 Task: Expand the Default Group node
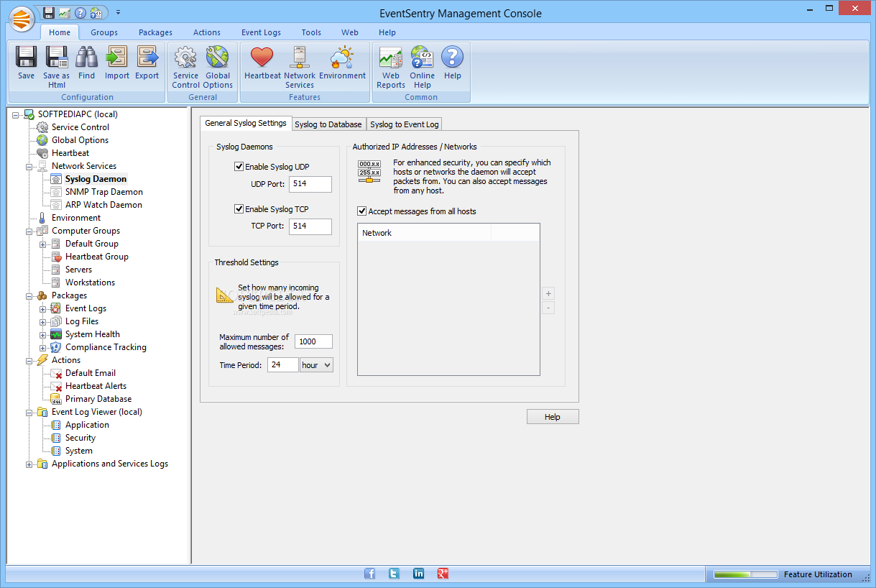(x=43, y=244)
